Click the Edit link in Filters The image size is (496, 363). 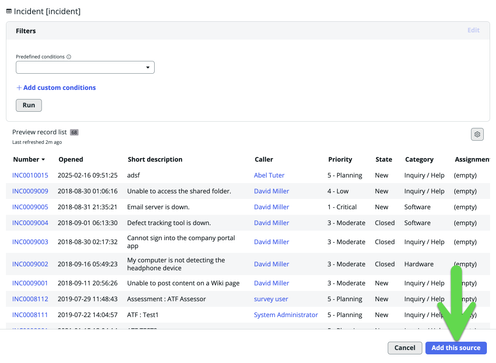[x=473, y=30]
